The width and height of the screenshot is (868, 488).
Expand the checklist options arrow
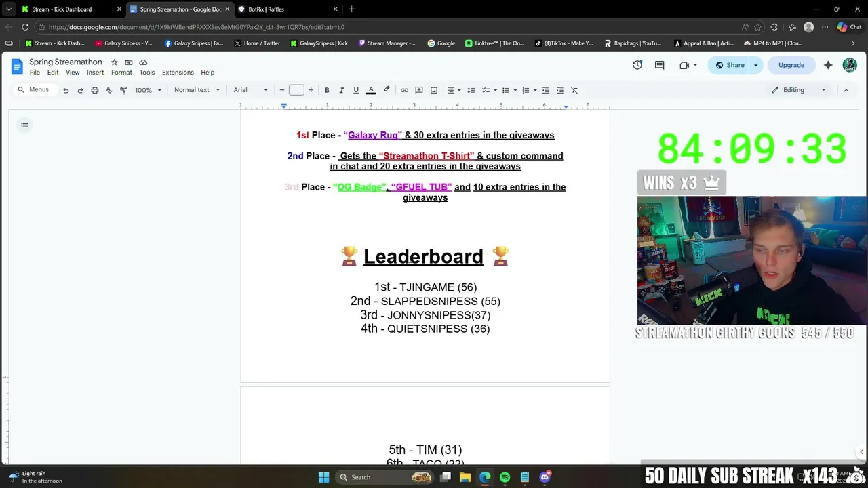(x=495, y=90)
